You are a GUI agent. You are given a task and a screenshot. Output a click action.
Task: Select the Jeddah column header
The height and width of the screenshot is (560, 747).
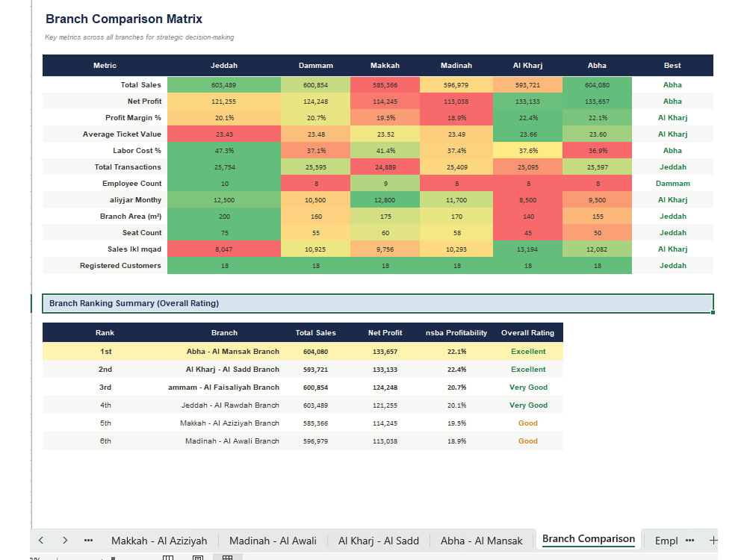tap(224, 65)
